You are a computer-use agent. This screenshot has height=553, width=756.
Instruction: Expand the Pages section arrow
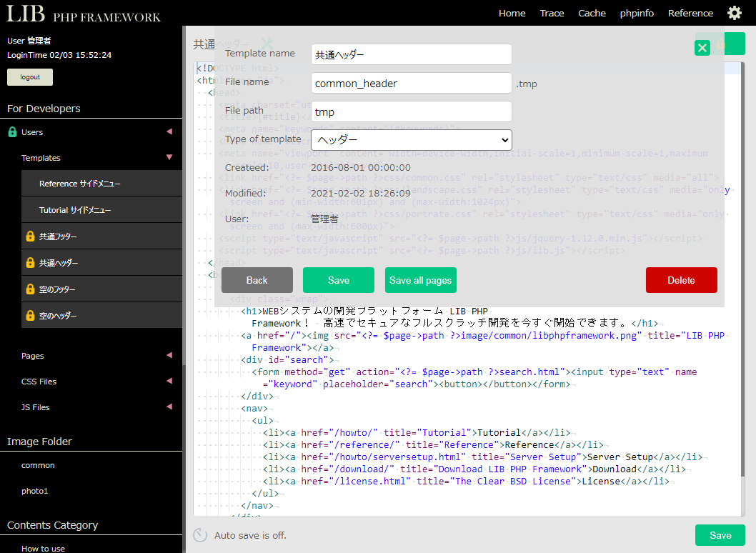pyautogui.click(x=169, y=355)
